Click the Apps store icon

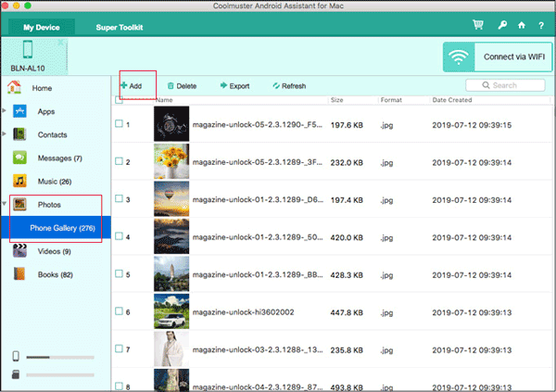(19, 111)
